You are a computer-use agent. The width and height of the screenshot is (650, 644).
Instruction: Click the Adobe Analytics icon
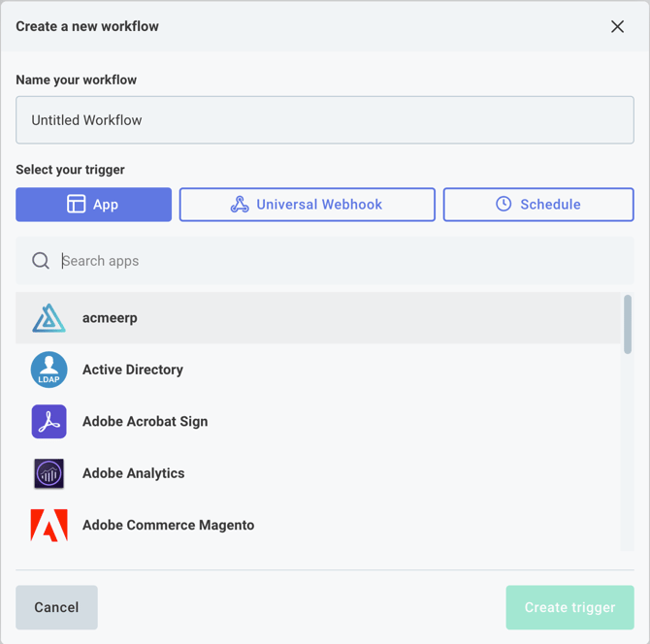[49, 473]
